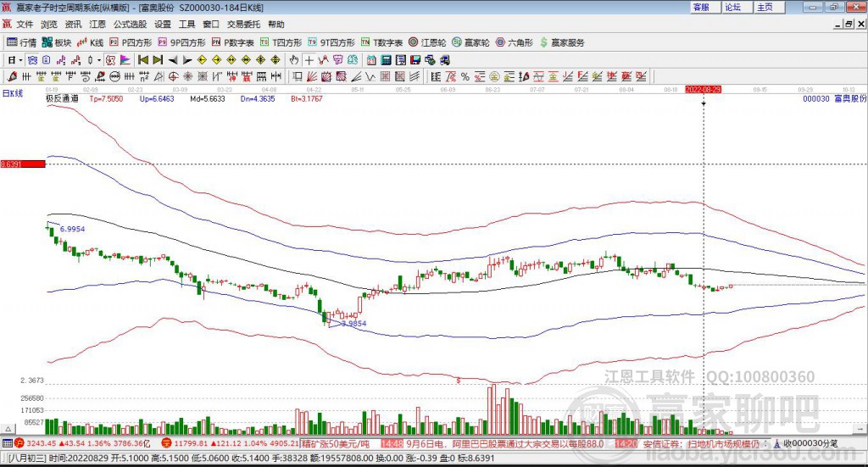Select the percent % line tool
The image size is (868, 467).
[465, 76]
